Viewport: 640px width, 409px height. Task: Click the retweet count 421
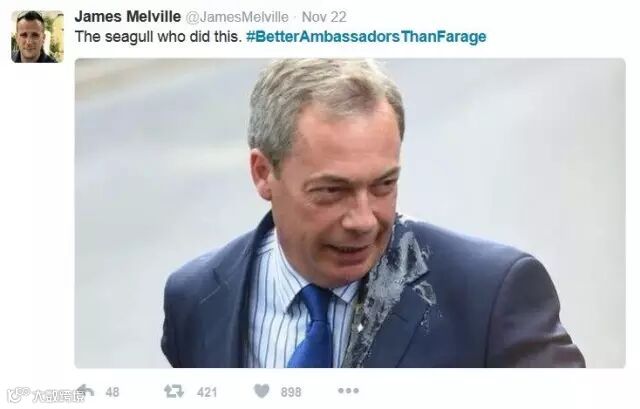(x=207, y=392)
